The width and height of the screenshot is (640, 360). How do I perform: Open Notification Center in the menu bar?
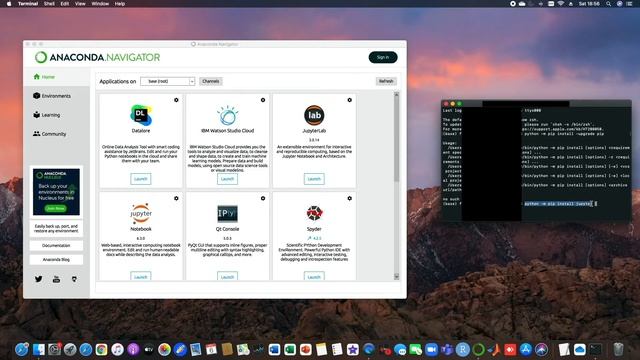pyautogui.click(x=629, y=4)
